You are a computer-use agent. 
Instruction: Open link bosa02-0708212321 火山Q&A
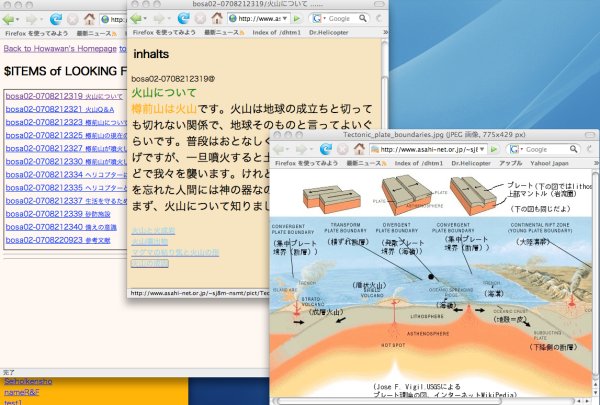coord(60,109)
